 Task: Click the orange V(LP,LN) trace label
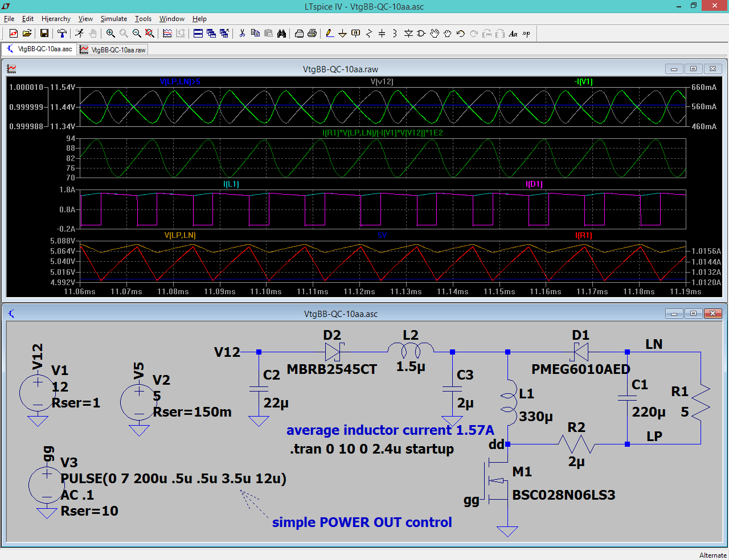(x=180, y=235)
